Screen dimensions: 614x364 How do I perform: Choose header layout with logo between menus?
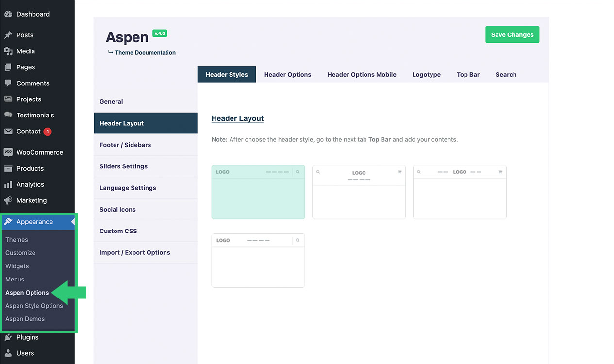coord(459,192)
